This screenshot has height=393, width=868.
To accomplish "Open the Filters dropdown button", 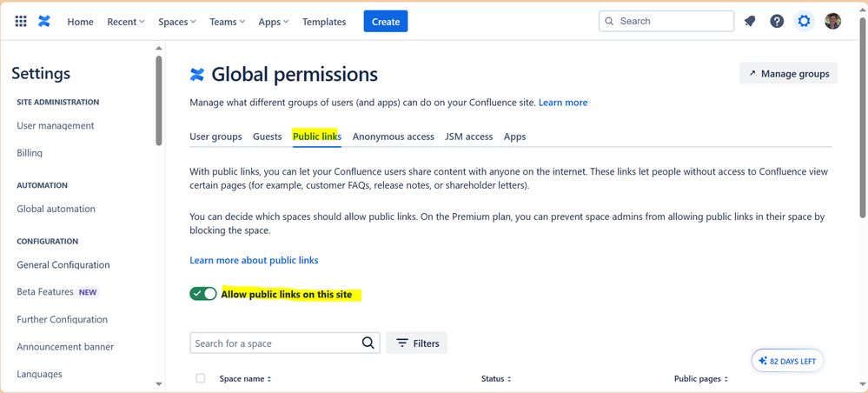I will 416,343.
